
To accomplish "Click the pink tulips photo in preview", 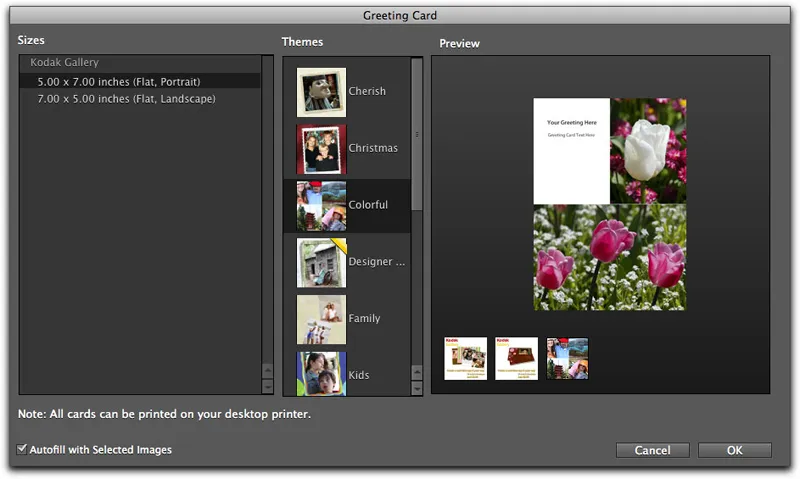I will coord(610,258).
